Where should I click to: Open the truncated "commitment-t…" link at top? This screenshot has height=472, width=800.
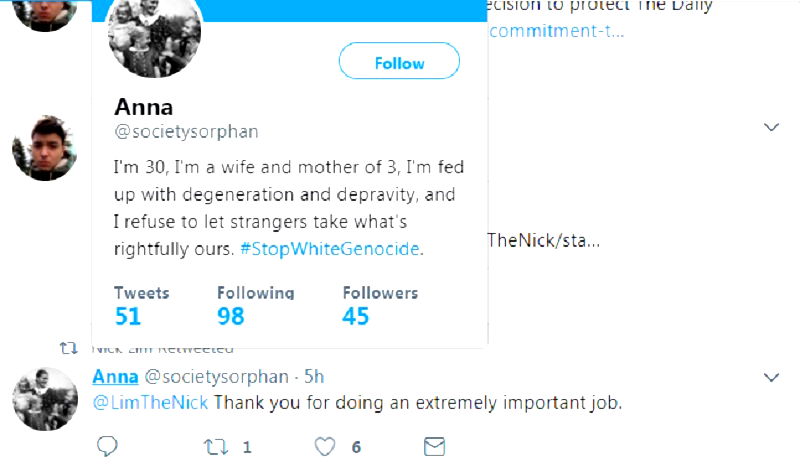556,30
